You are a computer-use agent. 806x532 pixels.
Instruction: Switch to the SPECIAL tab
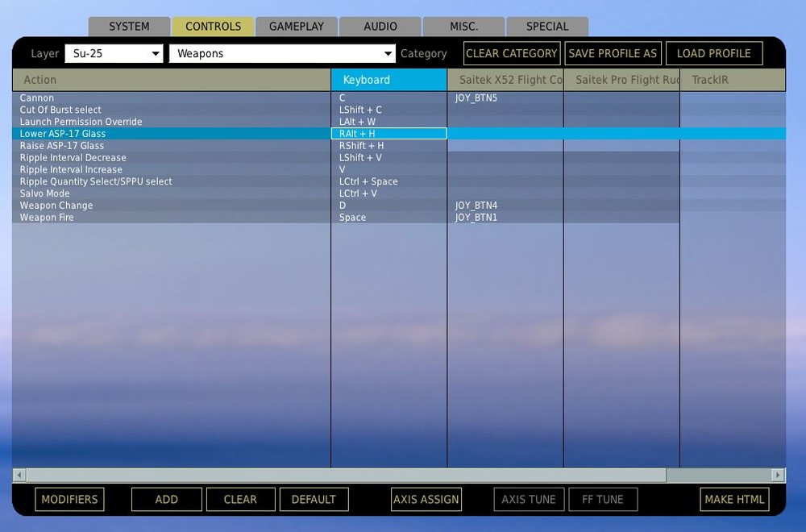pyautogui.click(x=547, y=27)
